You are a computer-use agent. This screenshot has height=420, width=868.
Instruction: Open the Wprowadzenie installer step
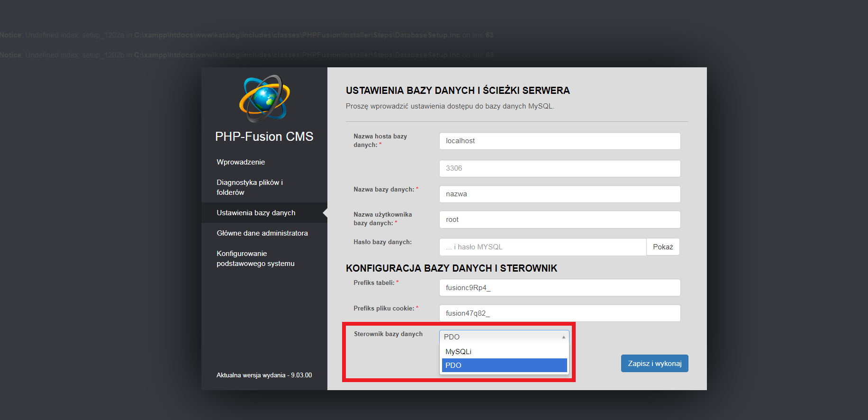click(x=241, y=162)
